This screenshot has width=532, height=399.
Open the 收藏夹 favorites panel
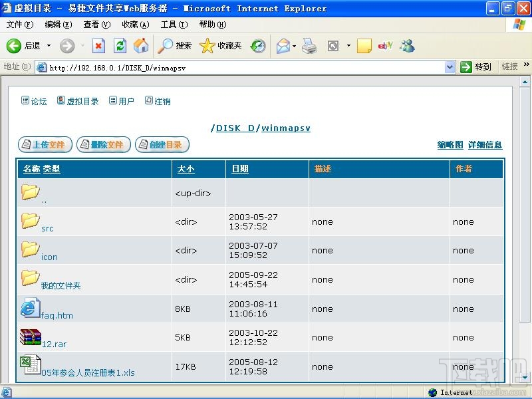[219, 47]
